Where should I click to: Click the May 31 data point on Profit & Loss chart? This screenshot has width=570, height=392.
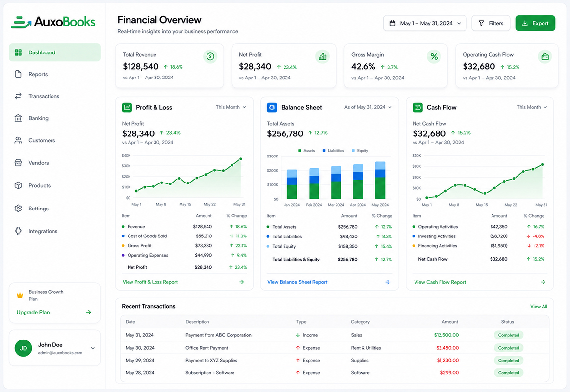coord(241,159)
